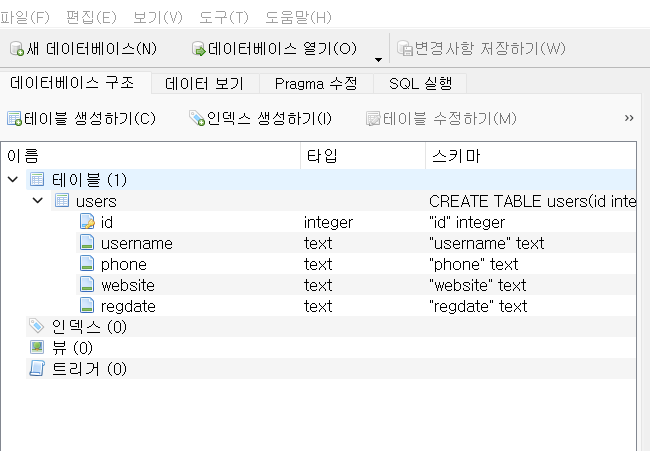This screenshot has height=451, width=650.
Task: Click the 인덱스 생성하기 tag icon
Action: click(197, 118)
